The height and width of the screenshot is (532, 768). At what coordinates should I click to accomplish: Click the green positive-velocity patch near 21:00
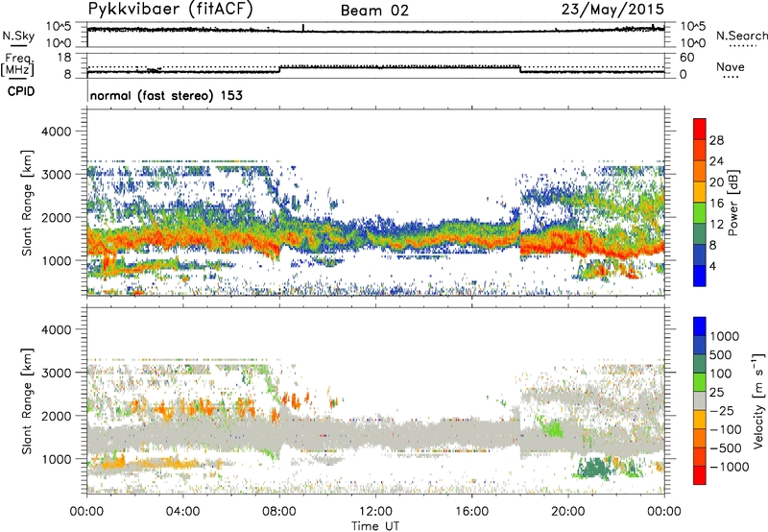pyautogui.click(x=594, y=468)
